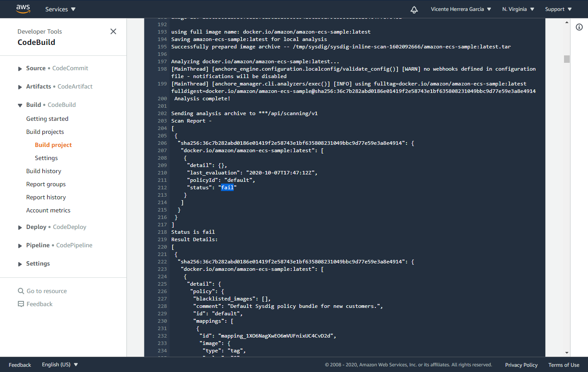This screenshot has height=372, width=588.
Task: Open the Report groups page
Action: click(46, 184)
